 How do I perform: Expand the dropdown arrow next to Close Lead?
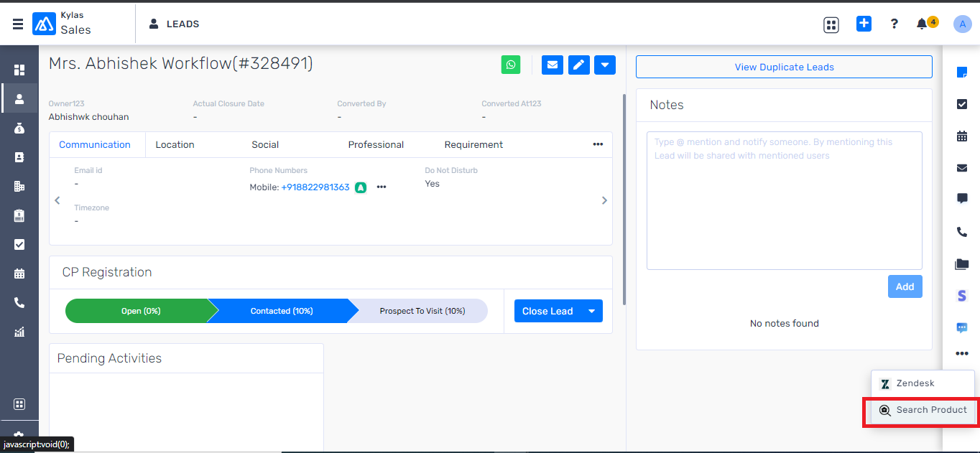591,310
